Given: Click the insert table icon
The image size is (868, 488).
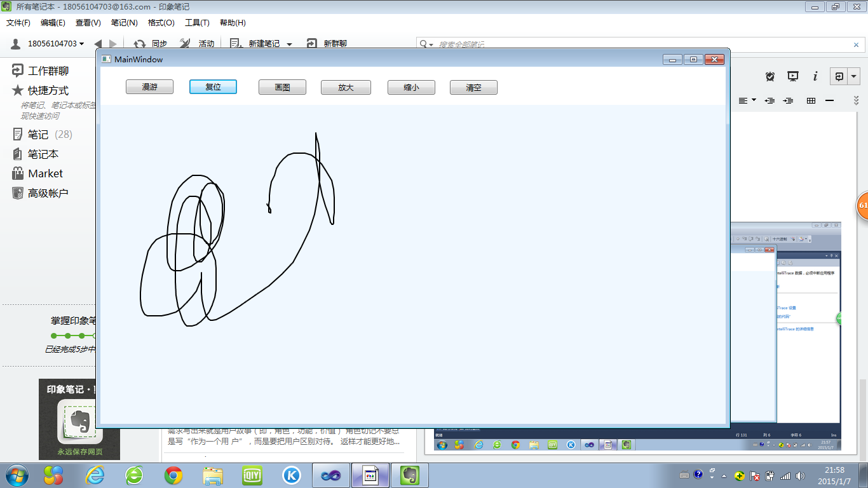Looking at the screenshot, I should coord(811,100).
